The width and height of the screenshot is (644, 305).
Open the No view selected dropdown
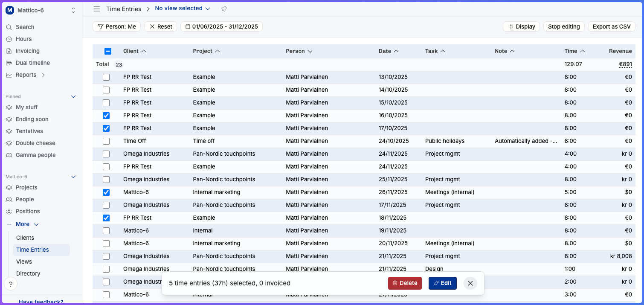183,9
